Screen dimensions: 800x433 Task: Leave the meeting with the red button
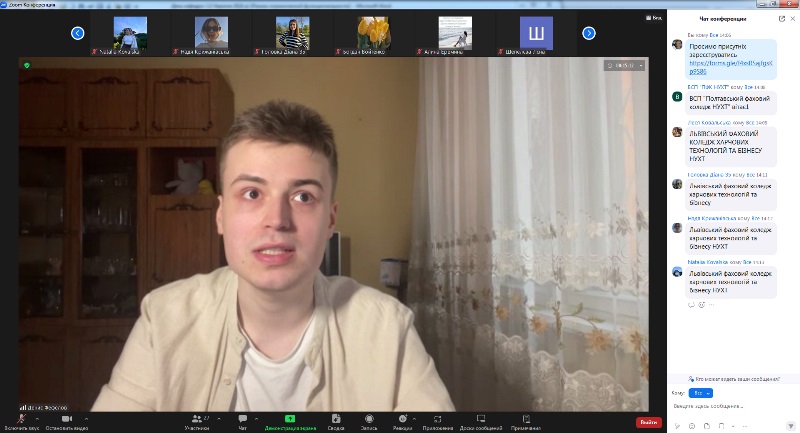648,422
